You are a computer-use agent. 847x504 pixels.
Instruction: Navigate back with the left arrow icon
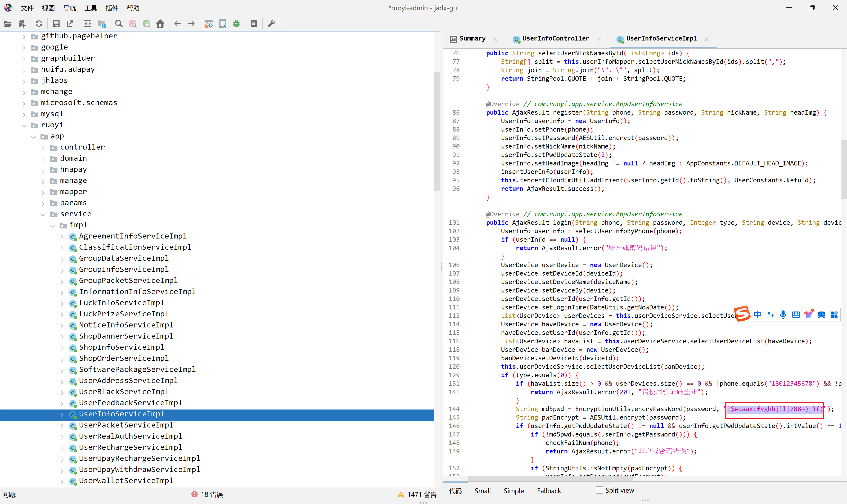[177, 24]
